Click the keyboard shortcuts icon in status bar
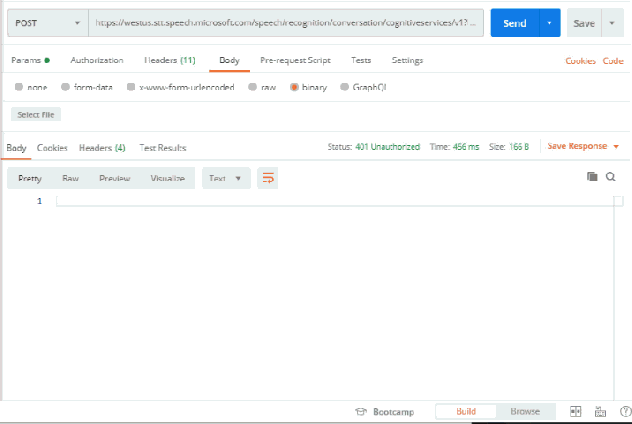632x424 pixels. coord(600,411)
